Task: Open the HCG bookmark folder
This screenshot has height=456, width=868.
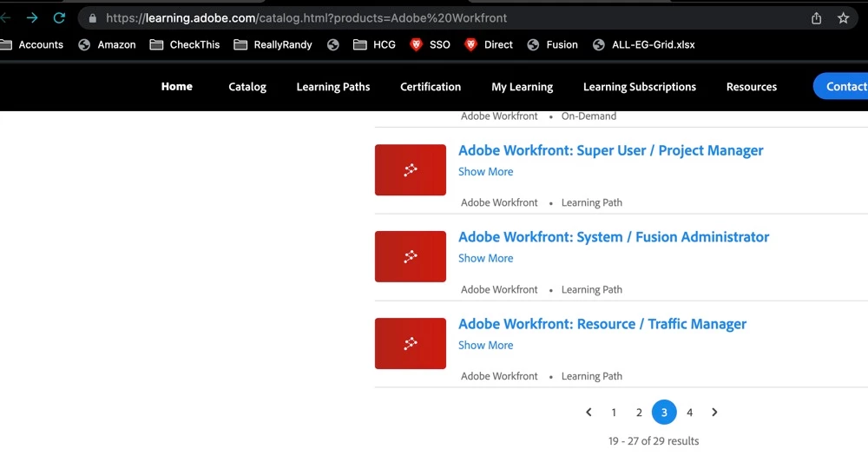Action: [375, 45]
